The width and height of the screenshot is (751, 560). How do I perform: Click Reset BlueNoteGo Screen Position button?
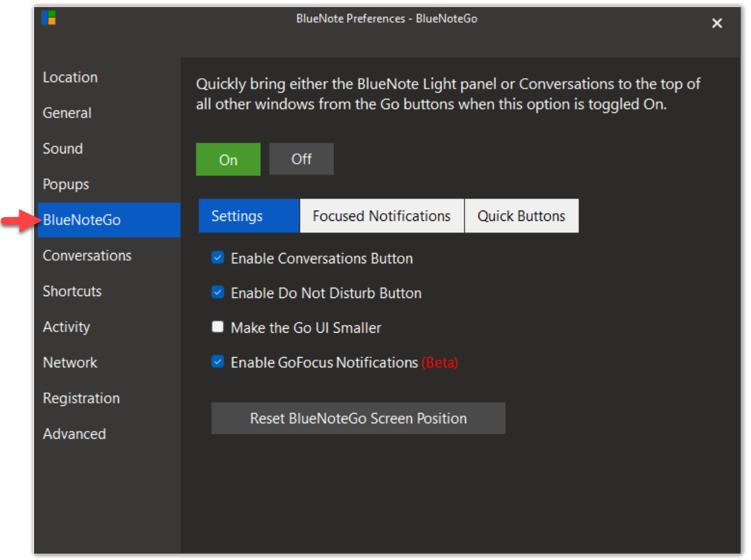[x=358, y=418]
